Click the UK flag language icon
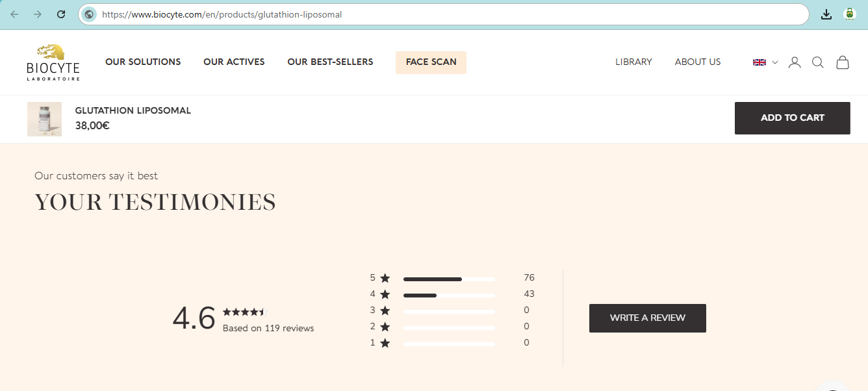 759,62
